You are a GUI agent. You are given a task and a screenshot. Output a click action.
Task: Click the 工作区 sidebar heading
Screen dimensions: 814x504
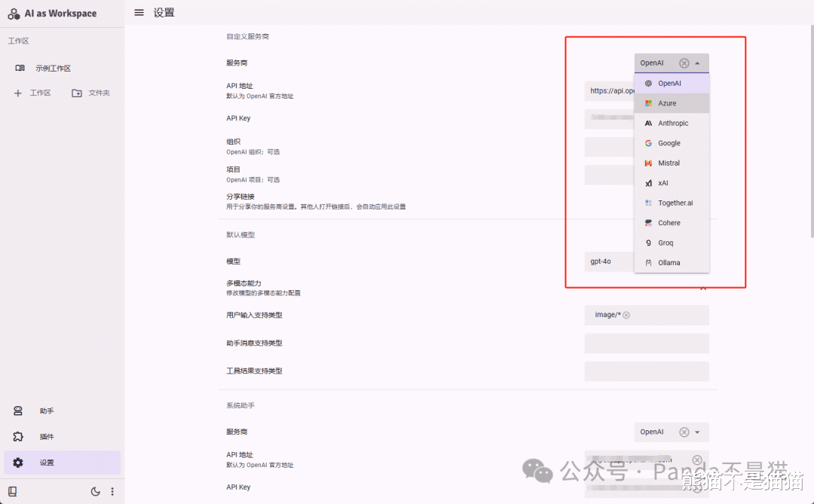pos(18,41)
